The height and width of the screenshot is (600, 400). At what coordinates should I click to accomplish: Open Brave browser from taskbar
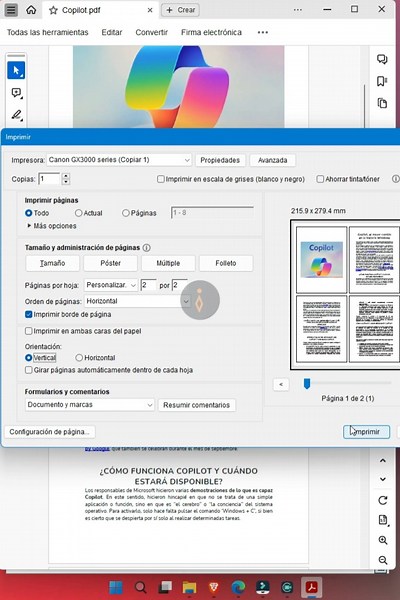214,587
